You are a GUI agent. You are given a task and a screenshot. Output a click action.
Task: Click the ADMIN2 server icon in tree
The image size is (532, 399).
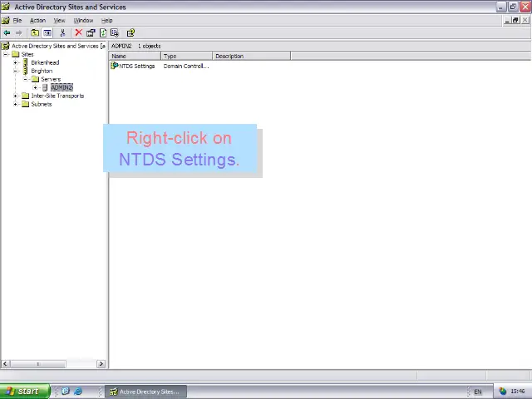point(45,87)
